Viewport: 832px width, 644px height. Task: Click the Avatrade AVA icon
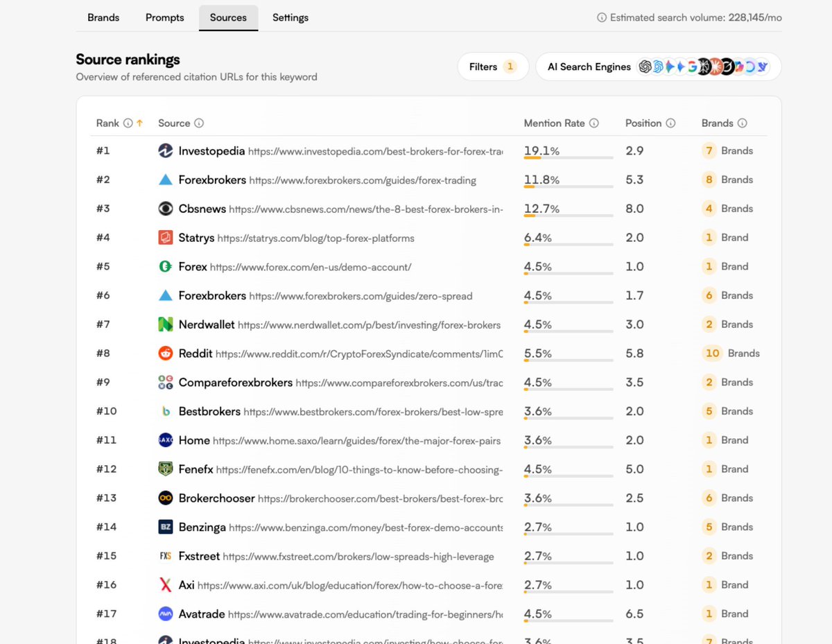coord(165,613)
